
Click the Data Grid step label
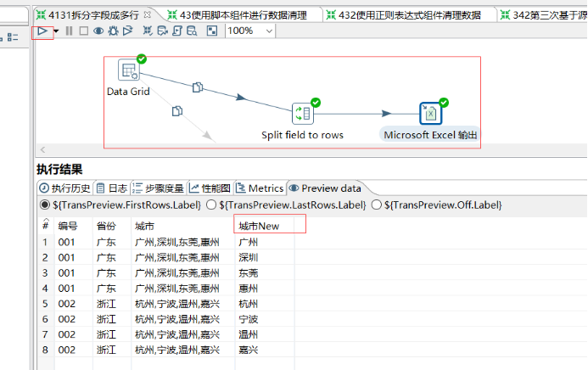[128, 92]
